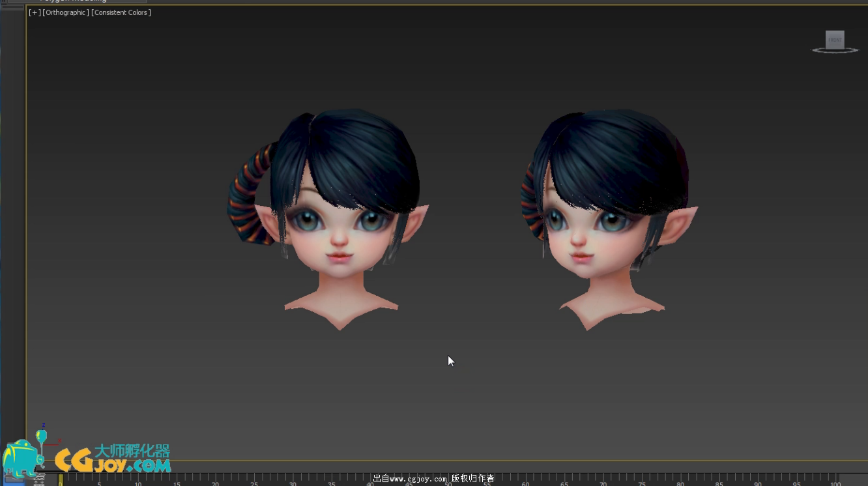Click the Front face of the ViewCube
Screen dimensions: 868x486
click(x=835, y=39)
